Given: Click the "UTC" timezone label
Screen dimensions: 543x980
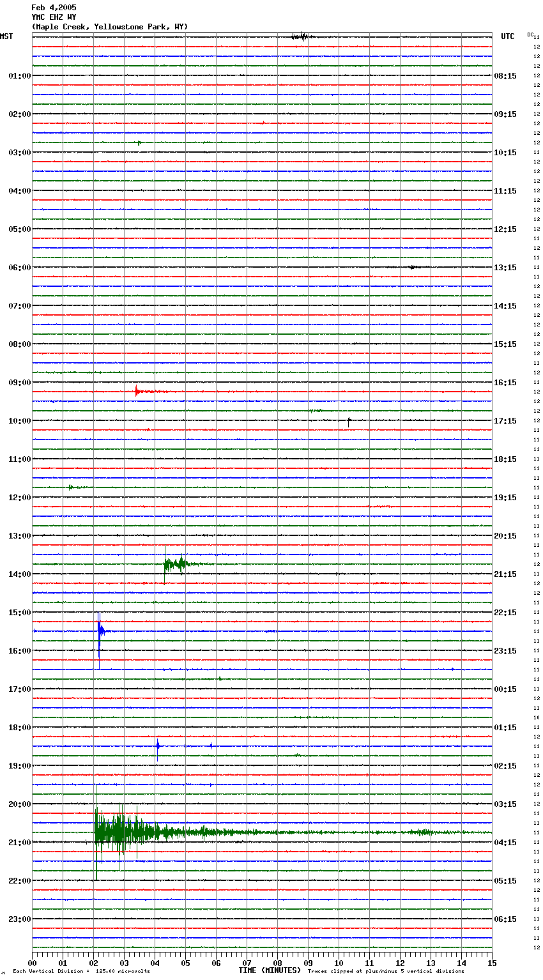Looking at the screenshot, I should click(x=508, y=36).
